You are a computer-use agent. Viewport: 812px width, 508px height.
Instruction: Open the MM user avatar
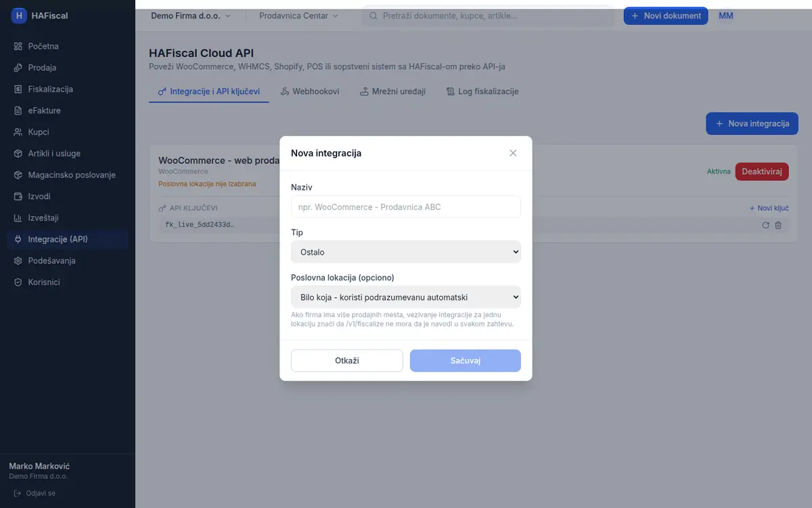(x=726, y=16)
